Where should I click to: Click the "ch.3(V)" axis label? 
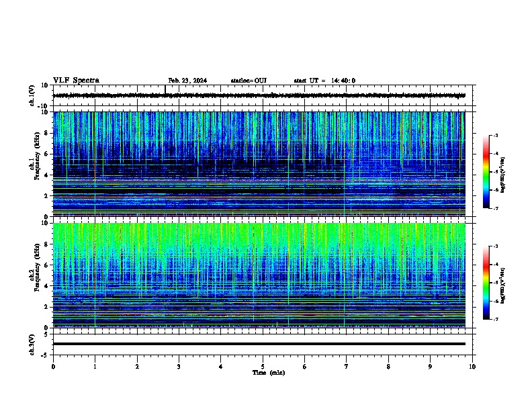[x=32, y=345]
